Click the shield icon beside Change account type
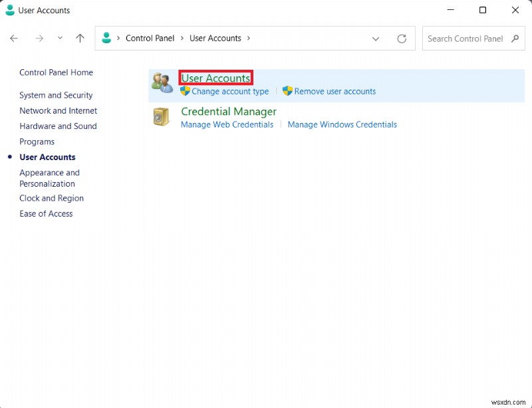 pyautogui.click(x=185, y=91)
